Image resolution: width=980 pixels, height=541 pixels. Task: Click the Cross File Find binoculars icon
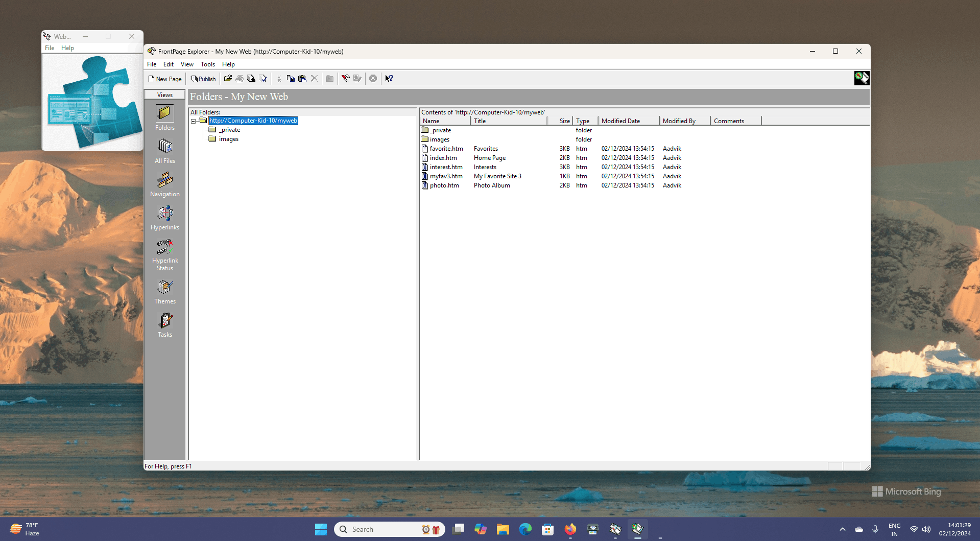[x=251, y=79]
